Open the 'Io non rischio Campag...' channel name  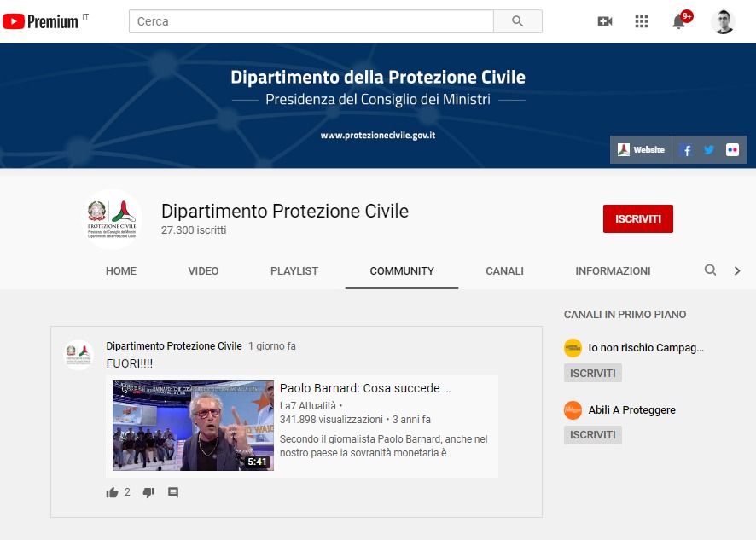click(x=646, y=348)
